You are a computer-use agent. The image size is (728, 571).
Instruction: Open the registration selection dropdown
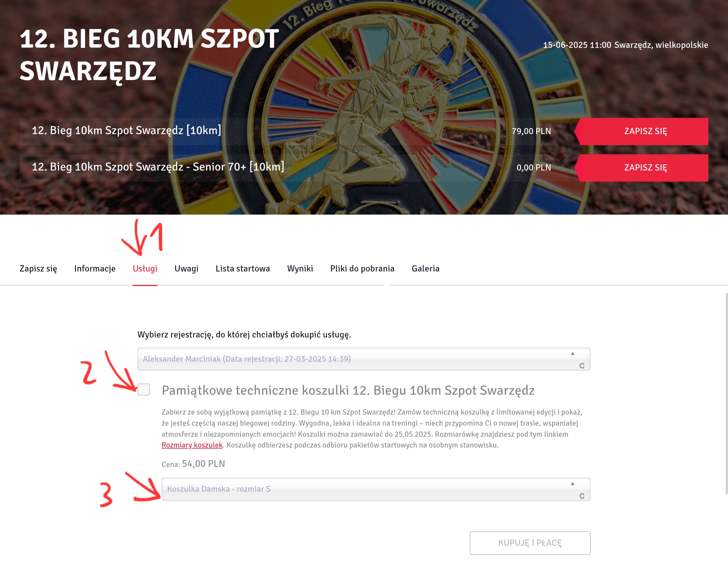click(x=363, y=359)
